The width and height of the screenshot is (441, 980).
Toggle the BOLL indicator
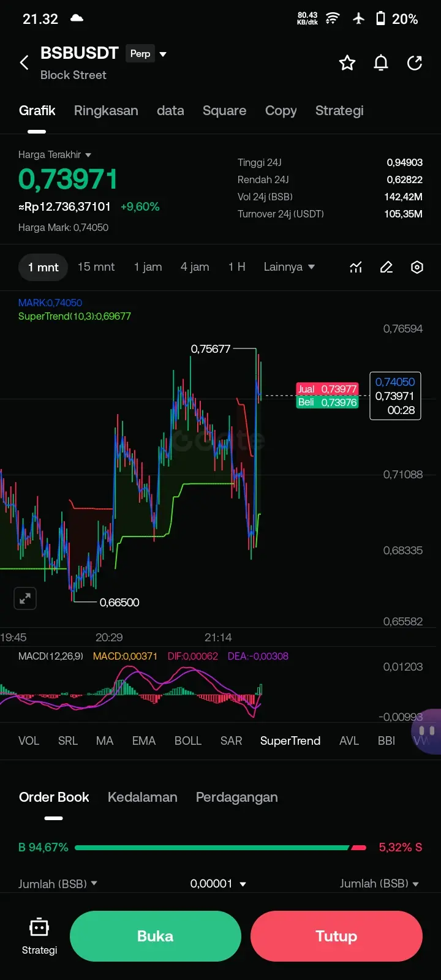point(188,741)
